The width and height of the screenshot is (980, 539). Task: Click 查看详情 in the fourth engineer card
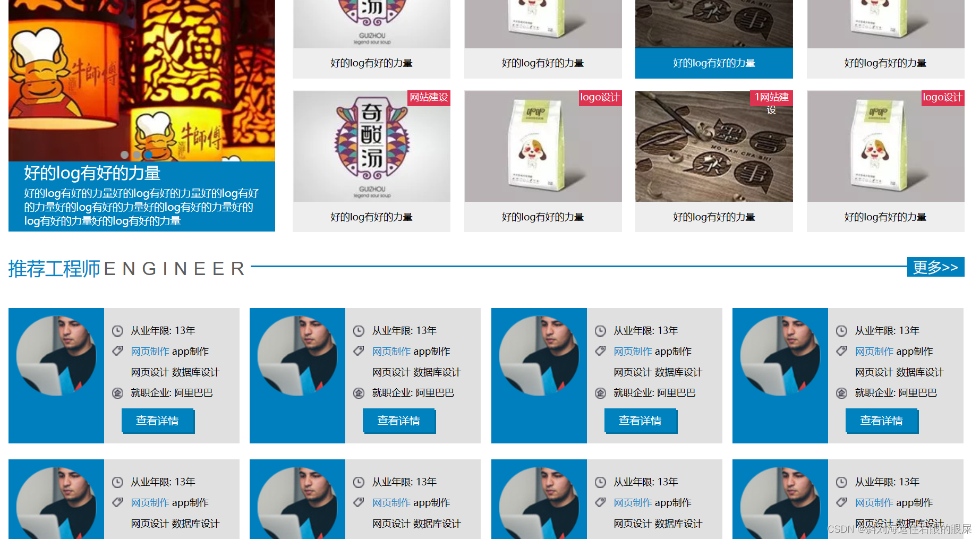tap(882, 421)
